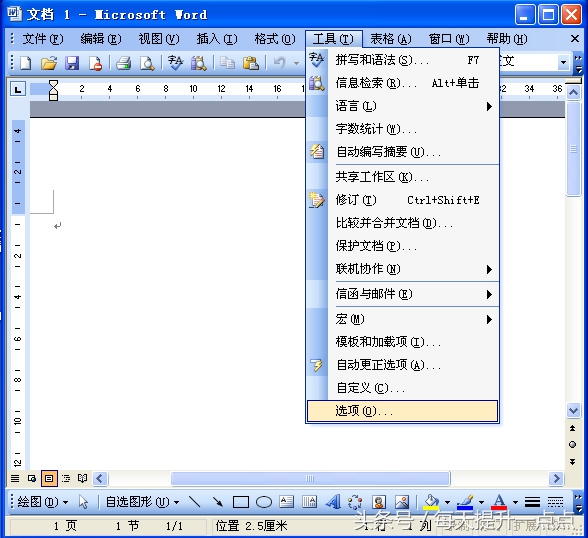
Task: Undo last action arrow icon
Action: click(279, 63)
